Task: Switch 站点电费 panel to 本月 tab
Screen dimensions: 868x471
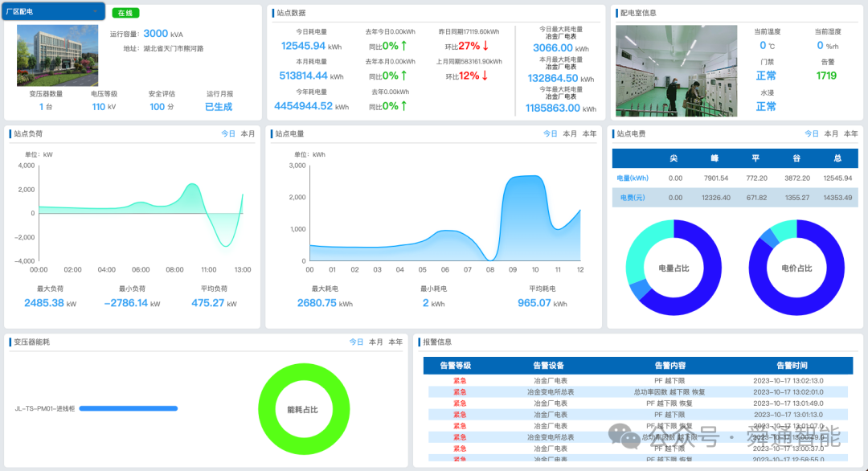Action: coord(832,133)
